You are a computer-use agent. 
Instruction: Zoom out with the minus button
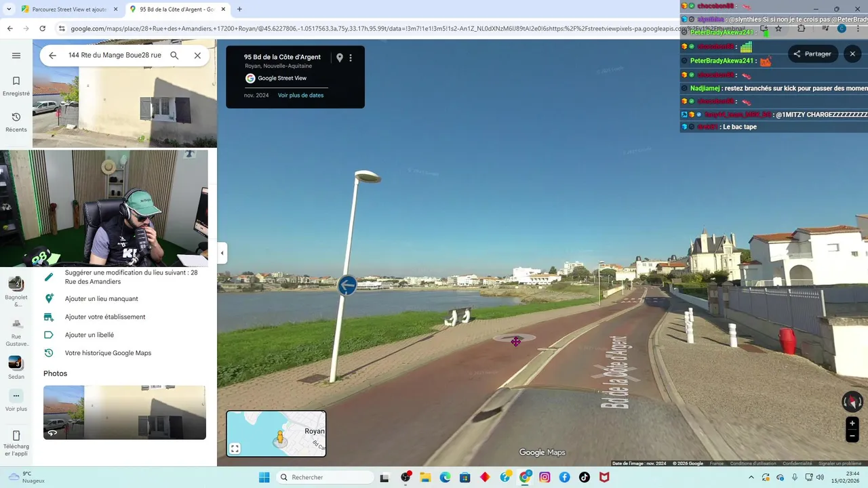(852, 436)
